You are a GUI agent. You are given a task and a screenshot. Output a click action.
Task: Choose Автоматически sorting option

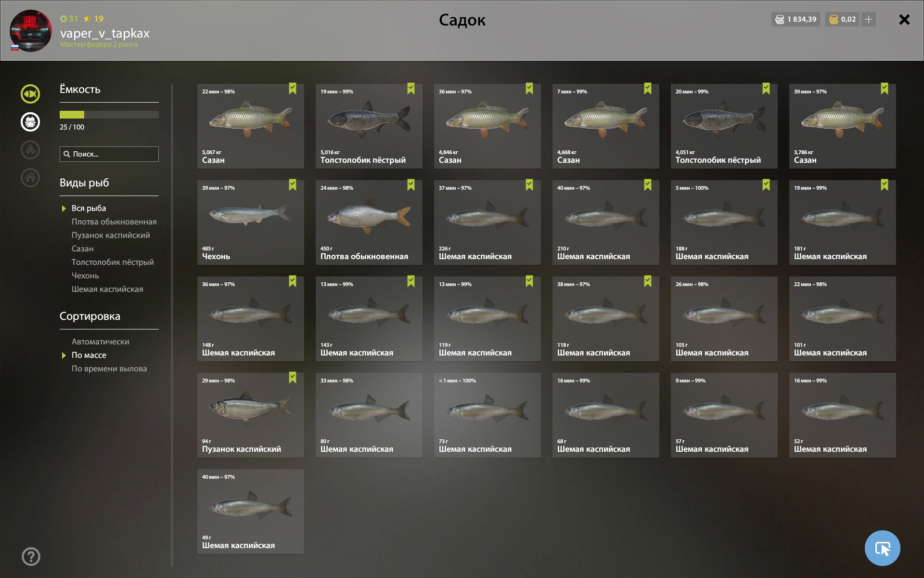[x=100, y=342]
